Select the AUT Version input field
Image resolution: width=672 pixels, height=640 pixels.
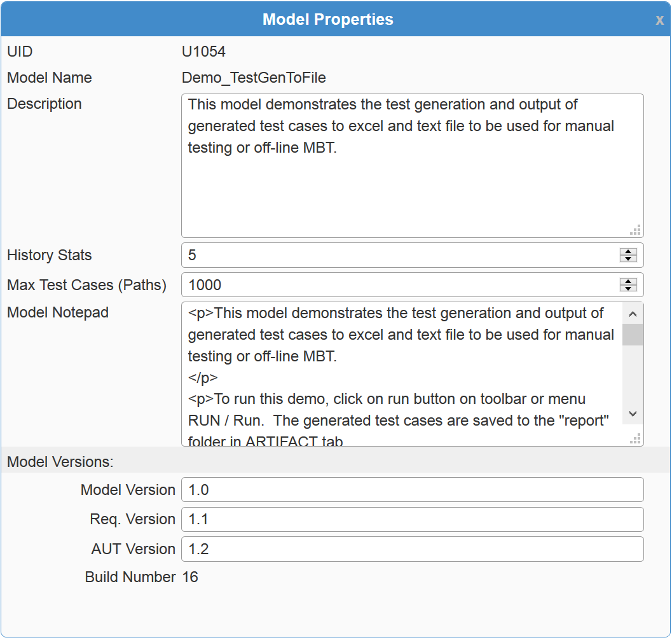pyautogui.click(x=412, y=549)
